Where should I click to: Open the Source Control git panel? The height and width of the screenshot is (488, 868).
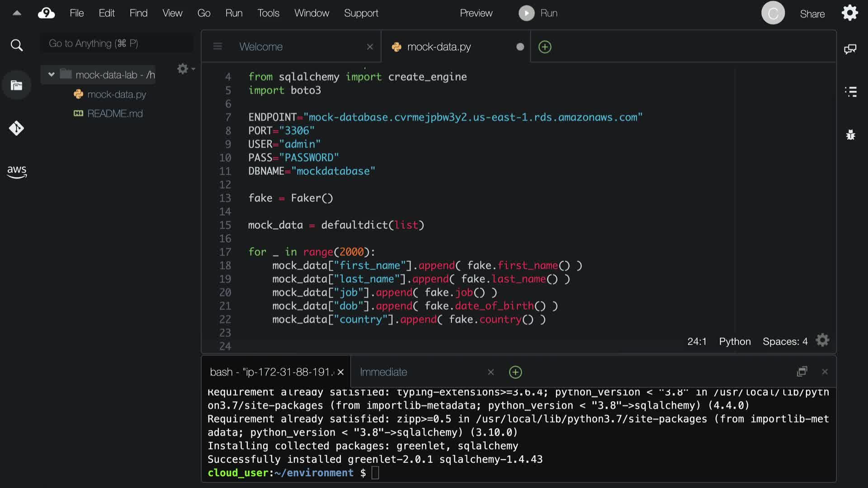[x=17, y=128]
